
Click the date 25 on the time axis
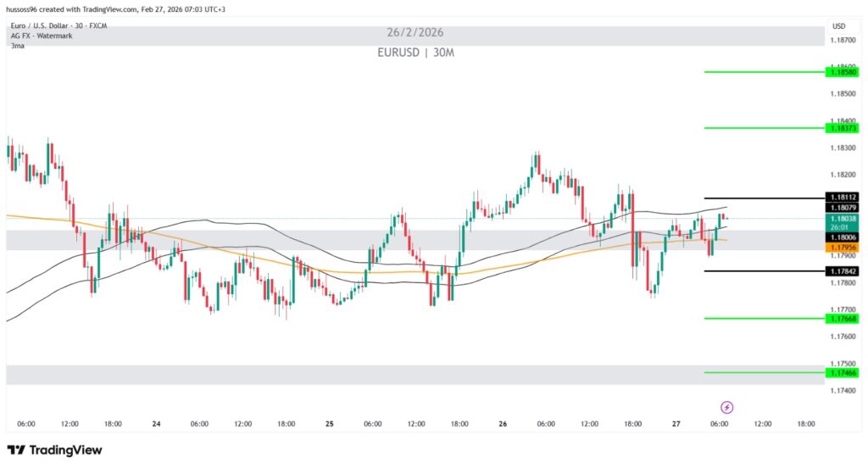[x=329, y=424]
